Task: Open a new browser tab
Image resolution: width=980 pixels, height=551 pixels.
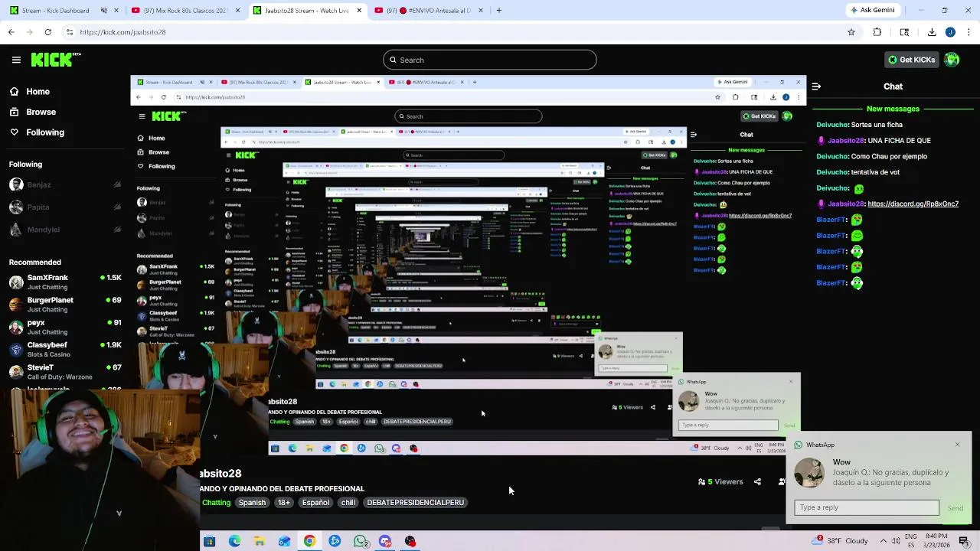Action: coord(498,11)
